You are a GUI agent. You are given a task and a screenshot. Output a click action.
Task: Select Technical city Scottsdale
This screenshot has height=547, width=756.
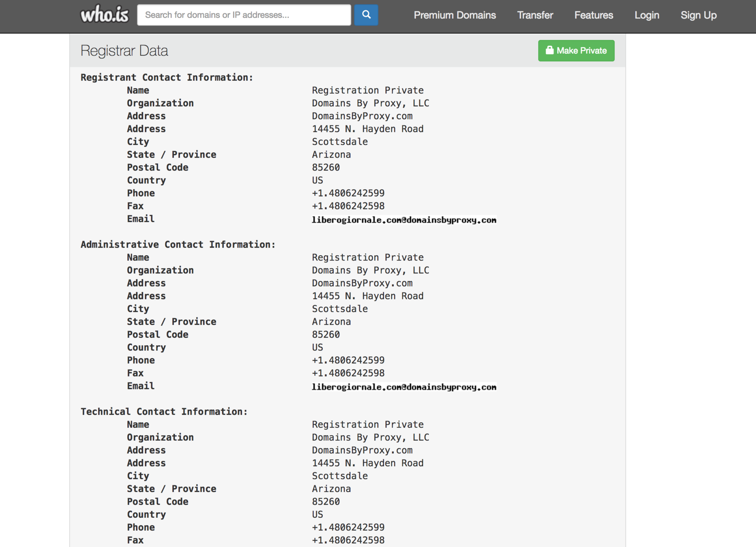[x=340, y=476]
